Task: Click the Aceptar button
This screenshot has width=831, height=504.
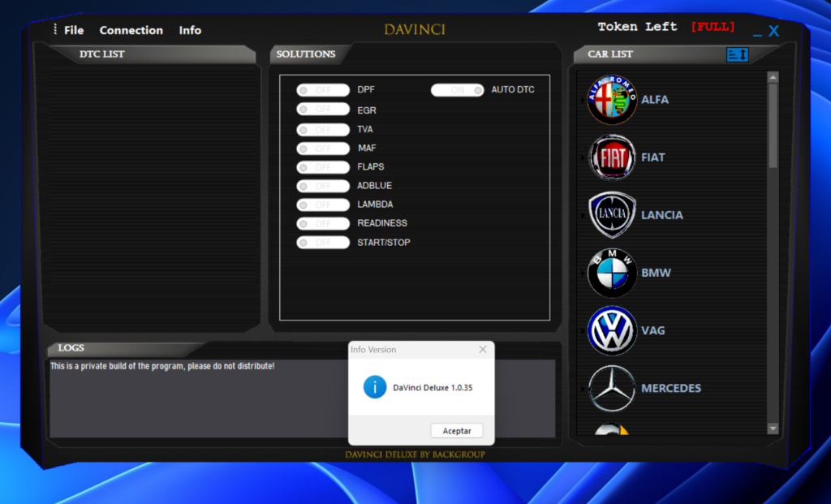Action: [x=457, y=431]
